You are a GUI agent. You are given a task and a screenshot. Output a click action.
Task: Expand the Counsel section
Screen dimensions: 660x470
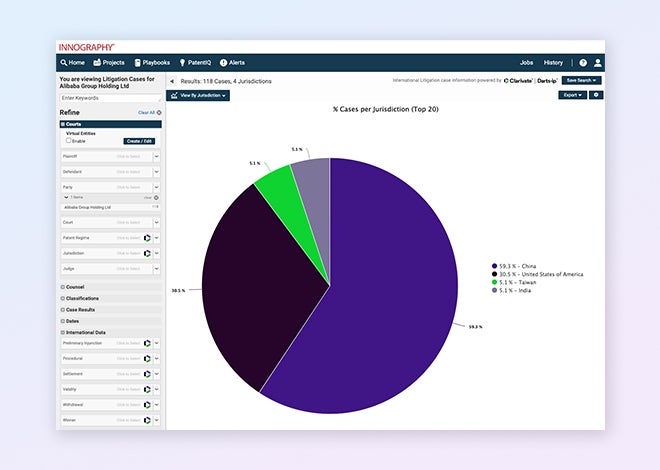click(76, 287)
